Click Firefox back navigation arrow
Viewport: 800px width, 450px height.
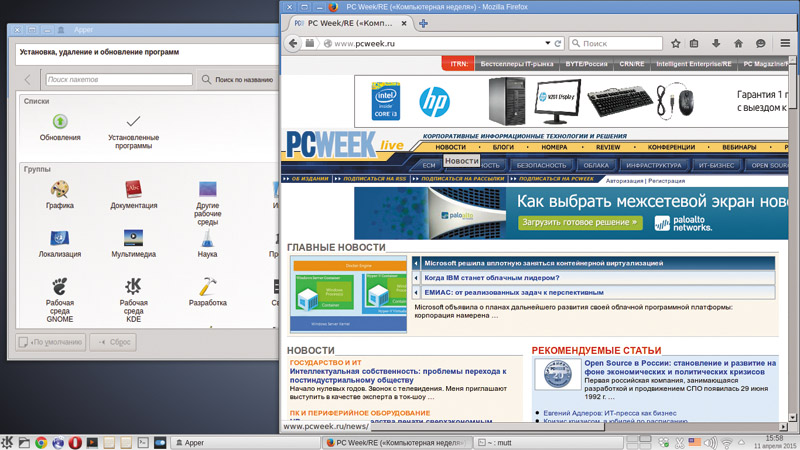pos(293,43)
